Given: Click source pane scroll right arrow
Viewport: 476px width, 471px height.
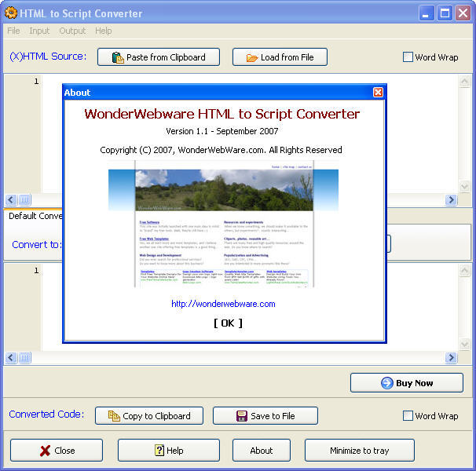Looking at the screenshot, I should click(x=451, y=199).
